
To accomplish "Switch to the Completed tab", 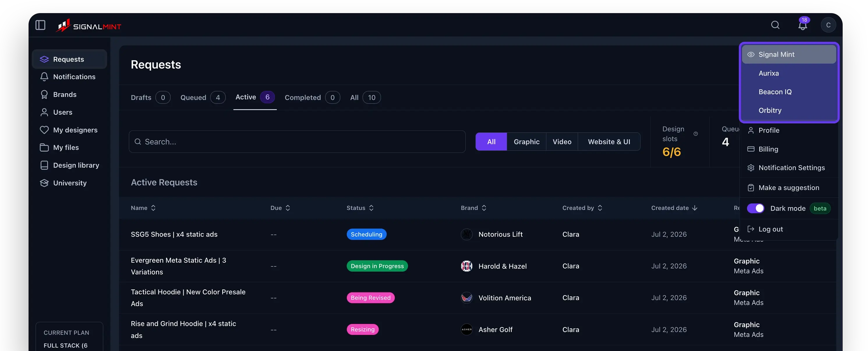I will click(312, 98).
